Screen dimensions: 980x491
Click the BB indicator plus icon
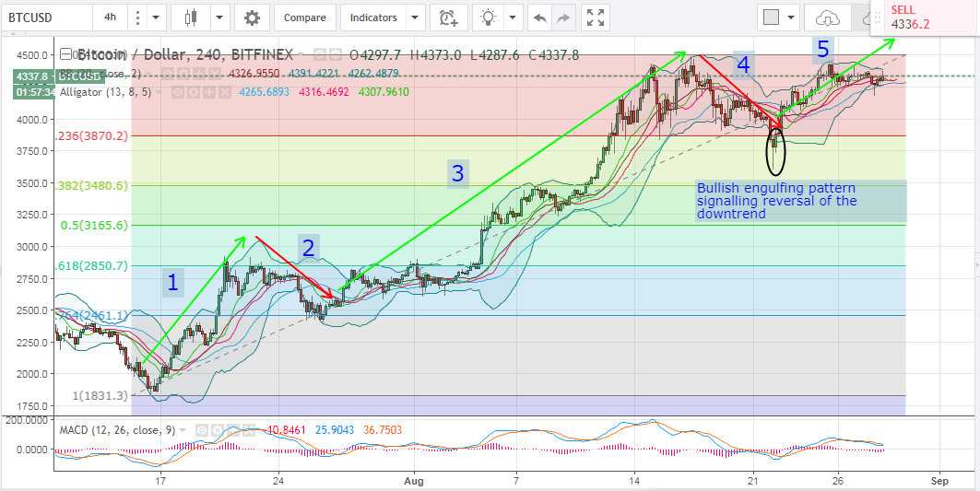point(199,74)
